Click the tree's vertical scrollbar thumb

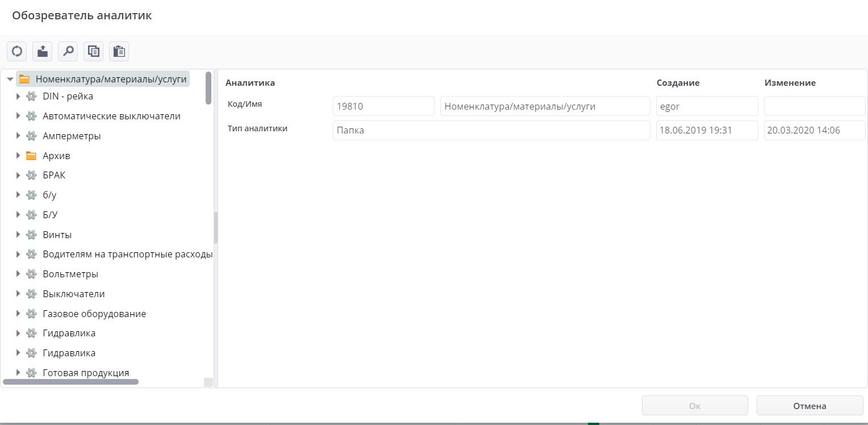[208, 88]
